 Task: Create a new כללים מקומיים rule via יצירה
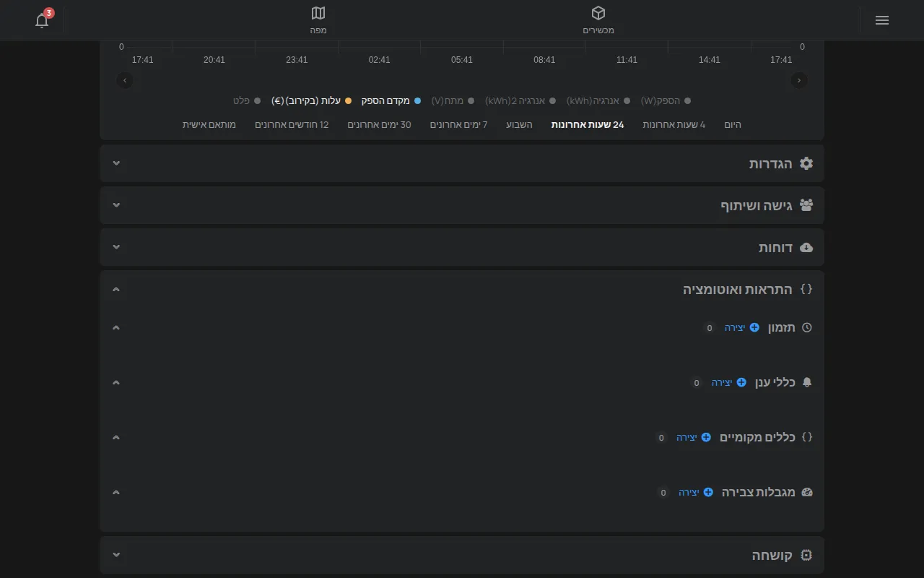point(694,437)
